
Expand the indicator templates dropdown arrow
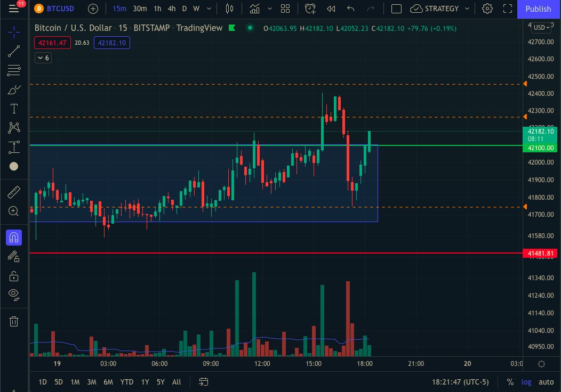tap(270, 9)
